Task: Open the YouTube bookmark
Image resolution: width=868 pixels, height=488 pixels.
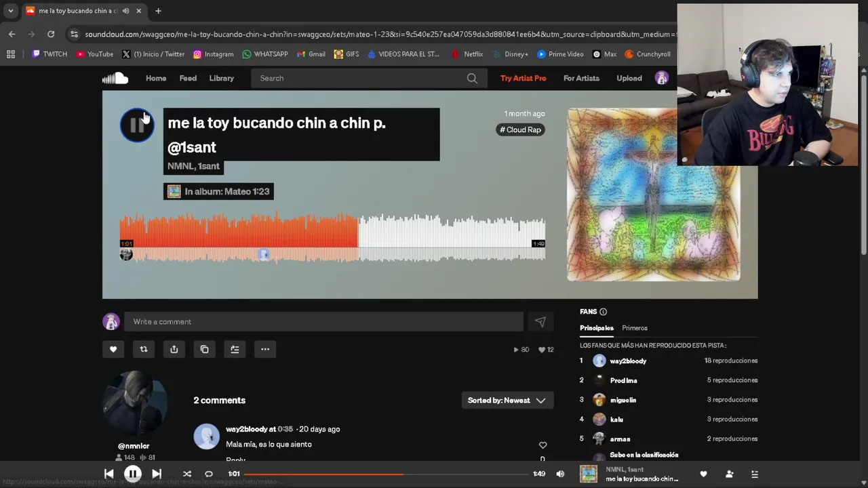Action: tap(95, 54)
